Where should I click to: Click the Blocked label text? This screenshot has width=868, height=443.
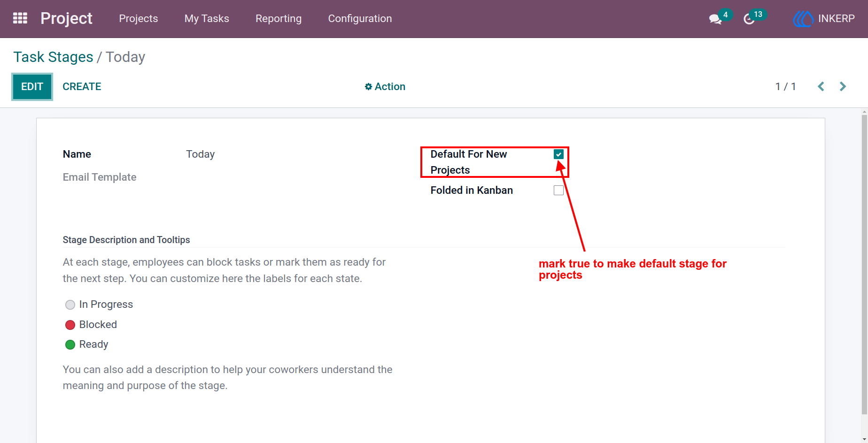[x=98, y=324]
